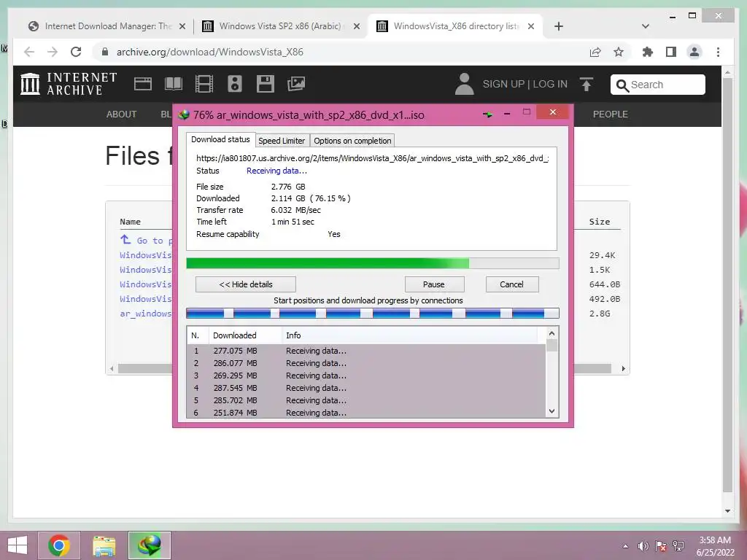The width and height of the screenshot is (747, 560).
Task: Click the upload arrow icon
Action: point(587,85)
